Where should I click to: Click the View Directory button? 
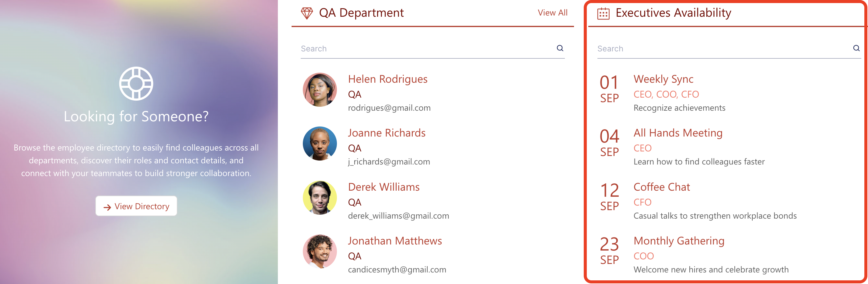136,206
